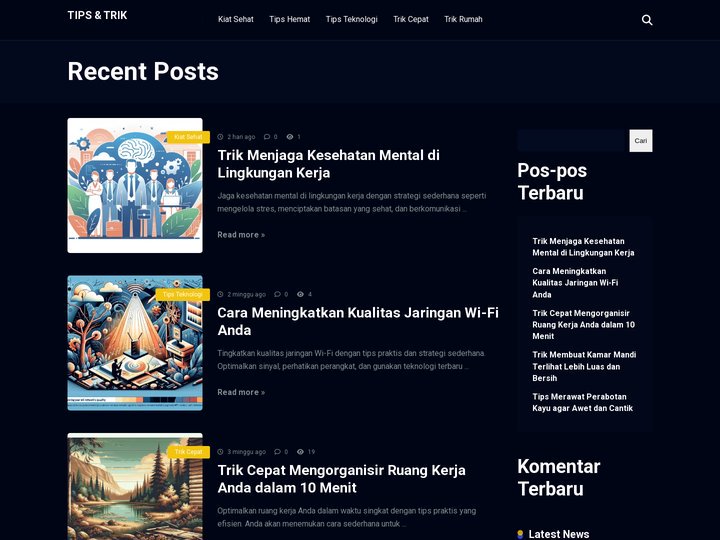Image resolution: width=720 pixels, height=540 pixels.
Task: Click the clock icon beside 3 minggu ago
Action: coord(220,452)
